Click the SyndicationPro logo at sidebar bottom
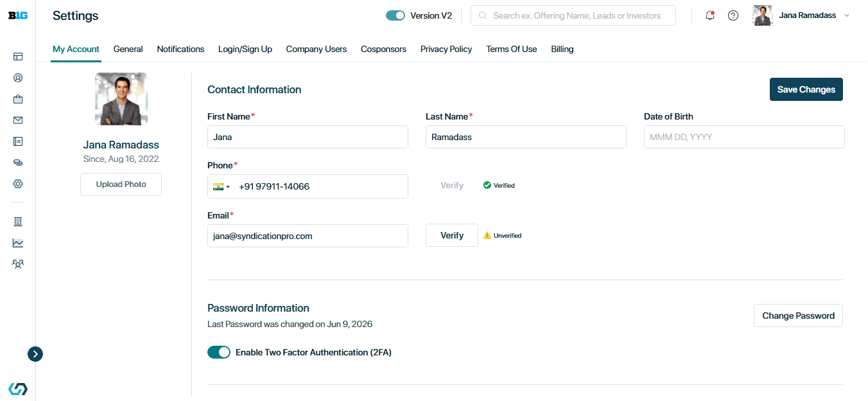 [x=18, y=389]
